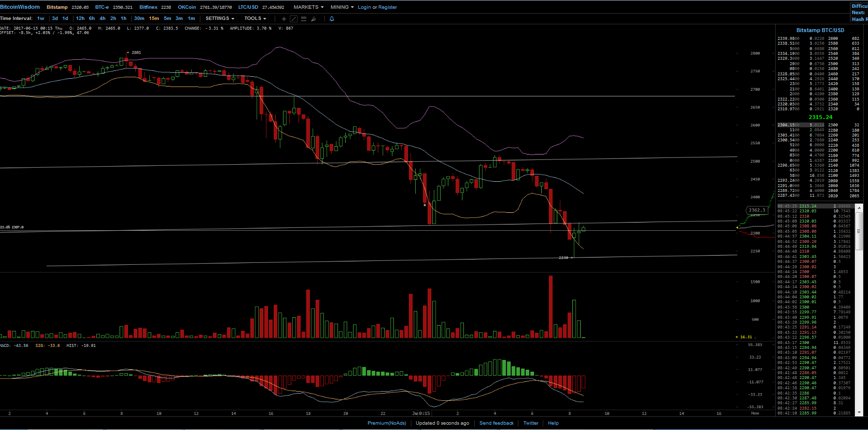Click the Bitstamp BTC/USD order book title

pos(820,30)
